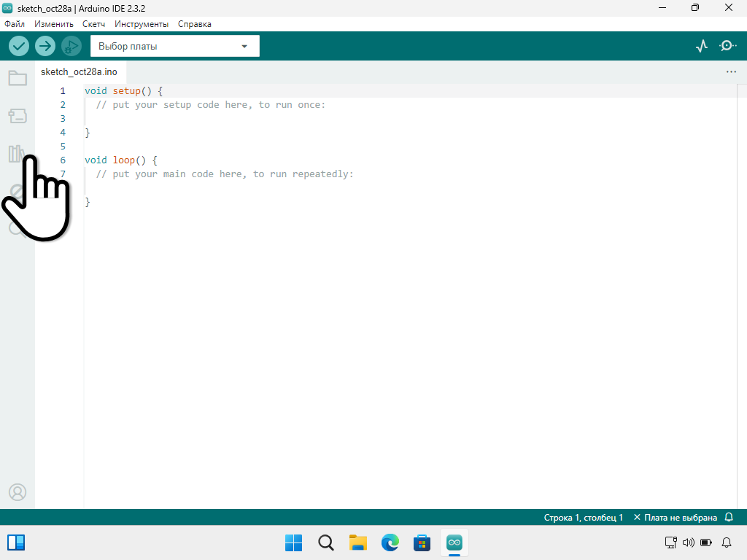Viewport: 747px width, 560px height.
Task: Click the Строка 1, столбец 1 indicator
Action: coord(583,518)
